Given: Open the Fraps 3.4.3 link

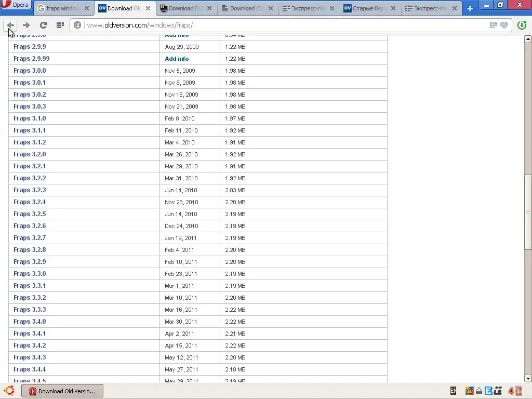Looking at the screenshot, I should [30, 357].
